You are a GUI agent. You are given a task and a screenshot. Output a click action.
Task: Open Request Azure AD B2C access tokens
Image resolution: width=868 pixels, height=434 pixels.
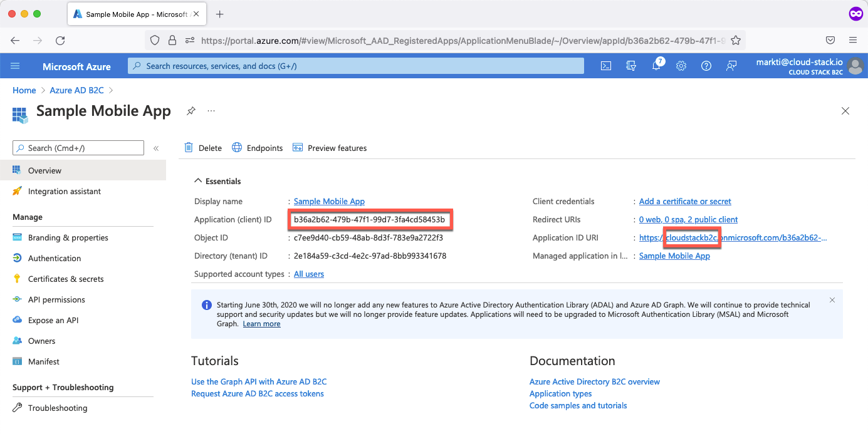point(258,393)
